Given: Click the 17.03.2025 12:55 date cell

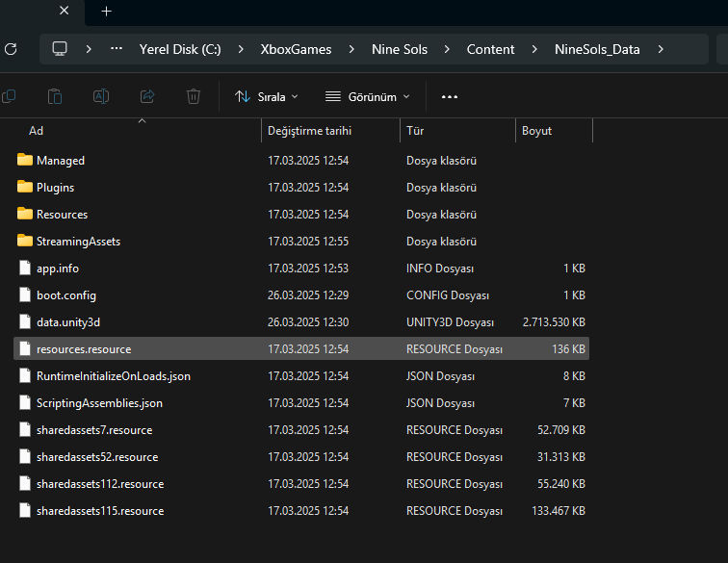Looking at the screenshot, I should (308, 242).
